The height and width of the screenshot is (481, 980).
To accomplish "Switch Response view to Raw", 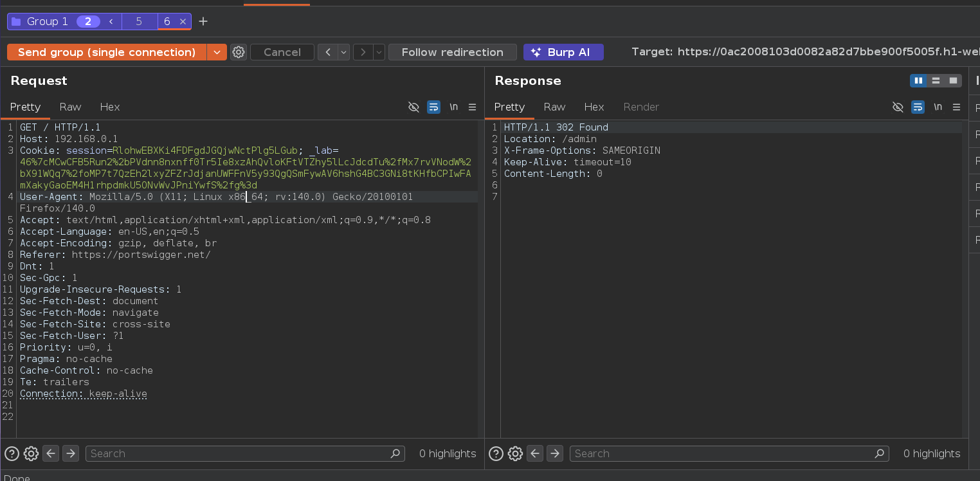I will click(x=554, y=107).
